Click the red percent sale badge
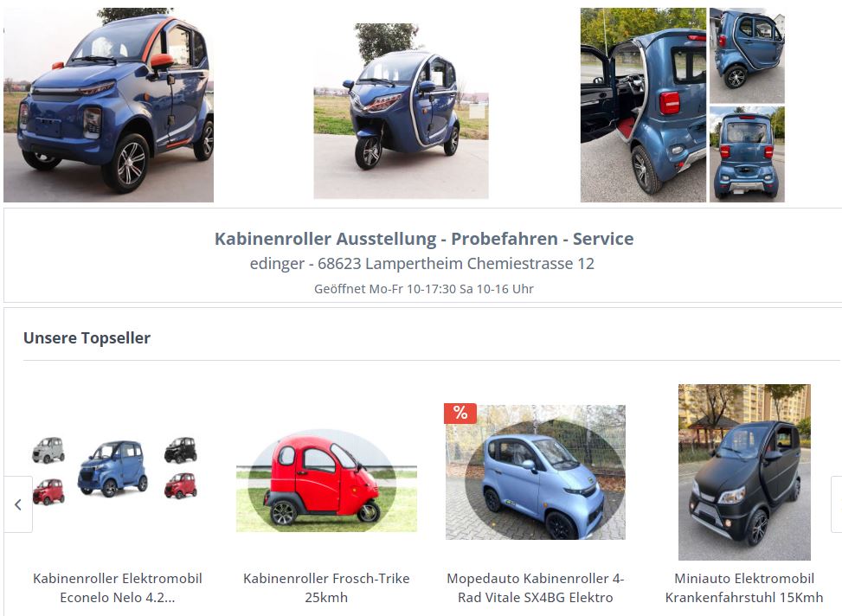Screen dimensions: 842x616 460,413
